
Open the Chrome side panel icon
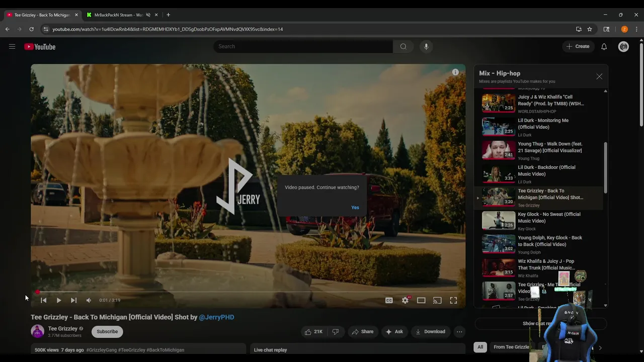click(x=606, y=29)
